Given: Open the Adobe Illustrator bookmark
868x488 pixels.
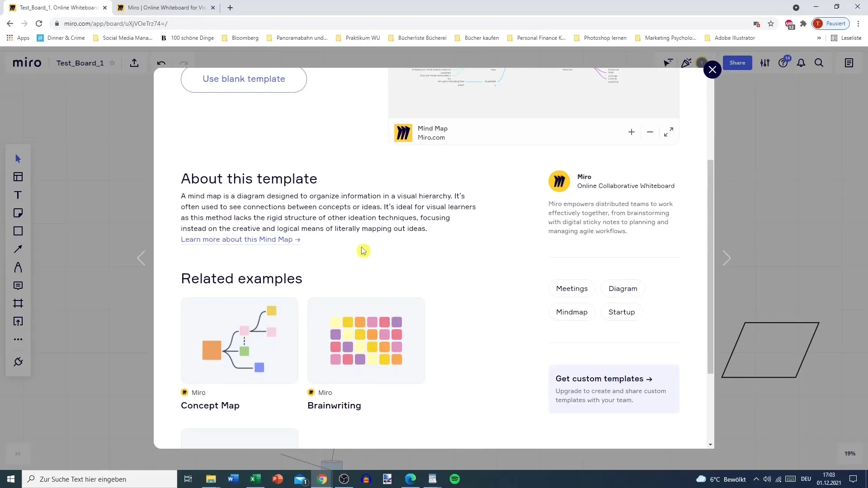Looking at the screenshot, I should [730, 38].
